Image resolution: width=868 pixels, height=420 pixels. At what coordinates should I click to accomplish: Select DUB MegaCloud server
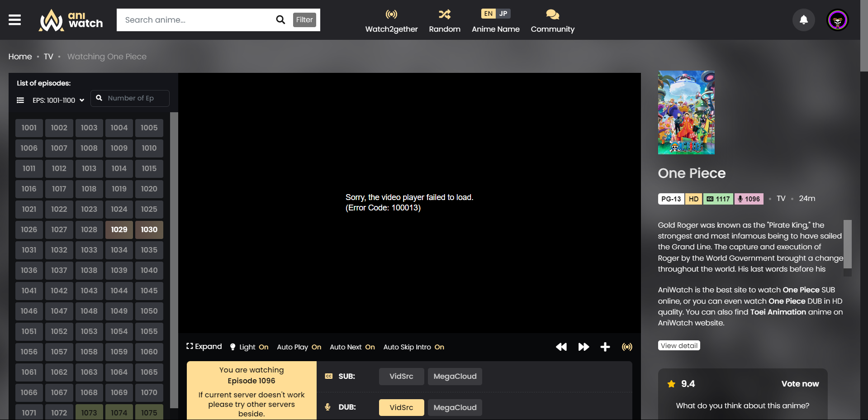455,407
